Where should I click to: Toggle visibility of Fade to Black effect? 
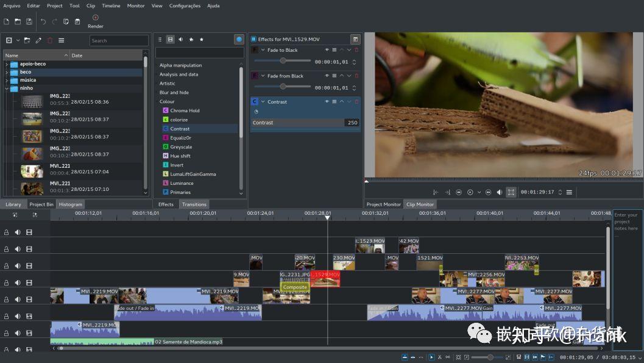(327, 50)
